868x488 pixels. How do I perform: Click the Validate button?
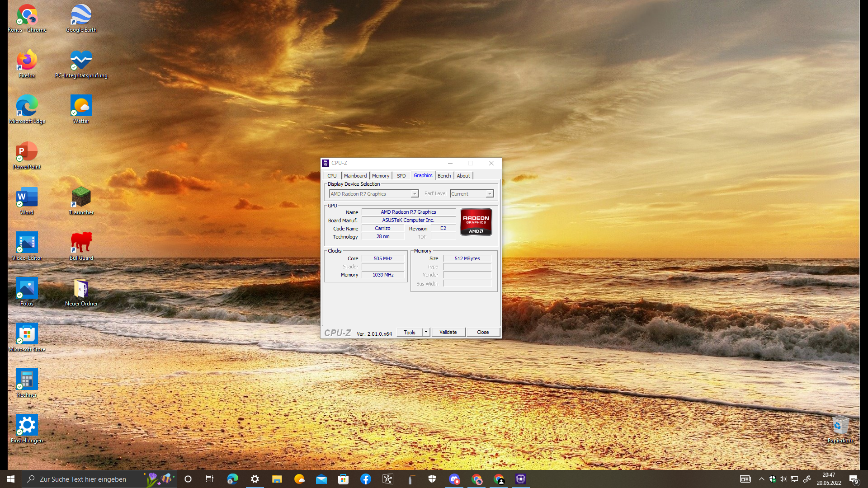click(x=448, y=332)
